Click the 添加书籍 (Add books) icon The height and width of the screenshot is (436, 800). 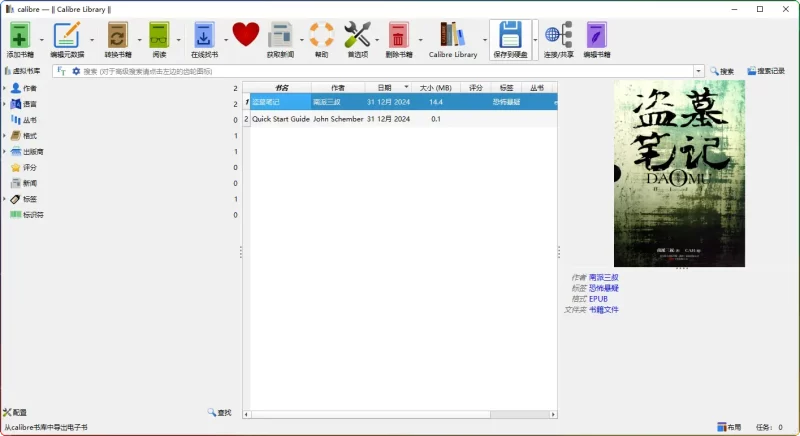click(x=19, y=36)
